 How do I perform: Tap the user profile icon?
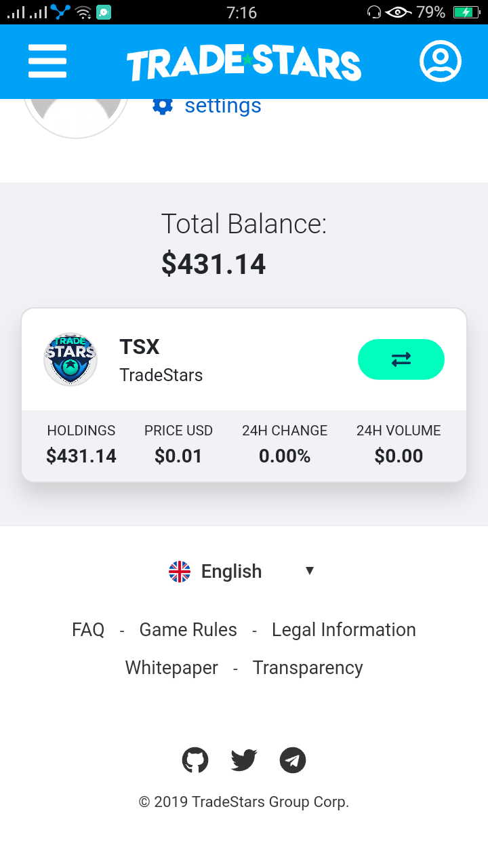[441, 62]
